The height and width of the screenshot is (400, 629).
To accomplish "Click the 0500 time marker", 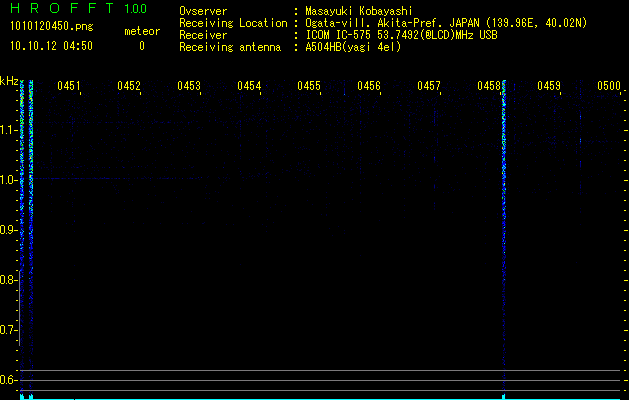I will (609, 86).
